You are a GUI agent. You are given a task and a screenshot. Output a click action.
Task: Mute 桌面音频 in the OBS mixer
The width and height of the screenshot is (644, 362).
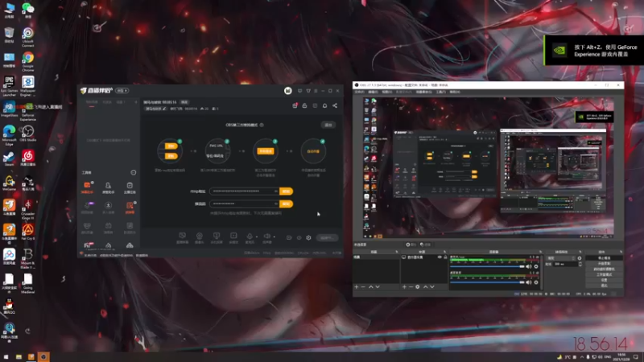[x=529, y=282]
